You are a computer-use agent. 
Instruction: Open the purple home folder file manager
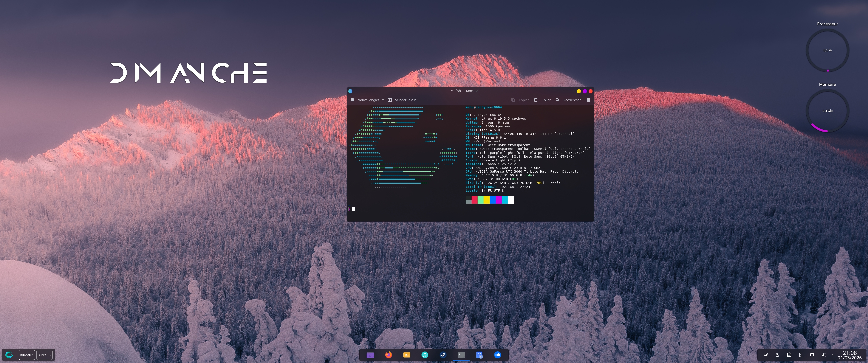(x=370, y=355)
